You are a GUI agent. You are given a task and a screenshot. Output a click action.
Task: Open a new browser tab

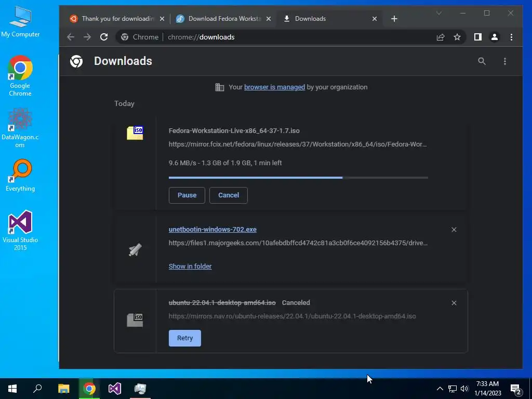click(394, 19)
